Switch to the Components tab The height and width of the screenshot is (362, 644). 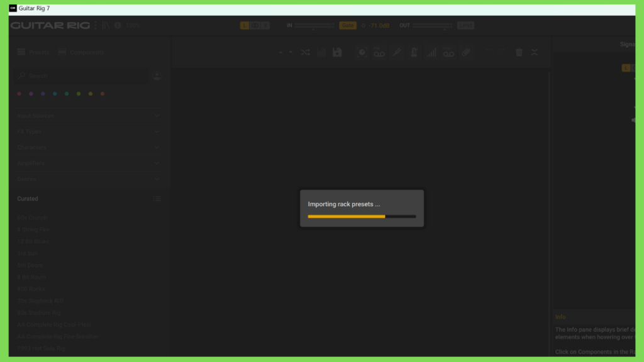click(x=81, y=53)
